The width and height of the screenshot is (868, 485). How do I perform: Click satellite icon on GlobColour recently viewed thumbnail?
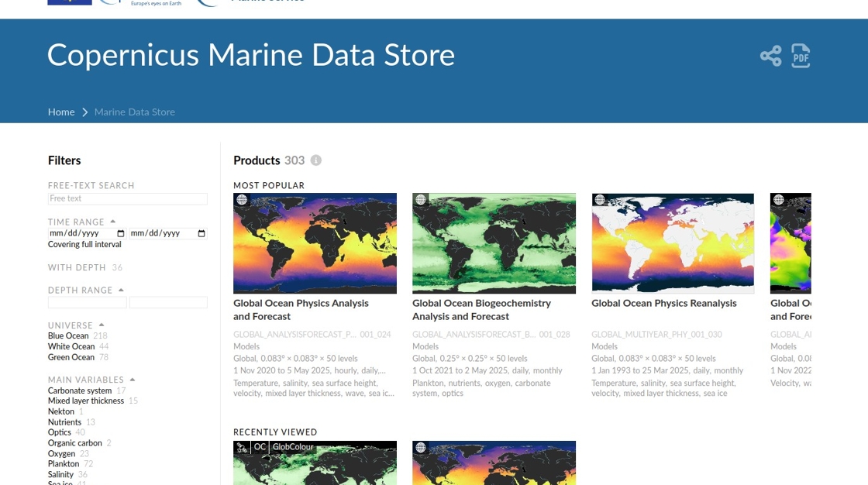click(242, 447)
